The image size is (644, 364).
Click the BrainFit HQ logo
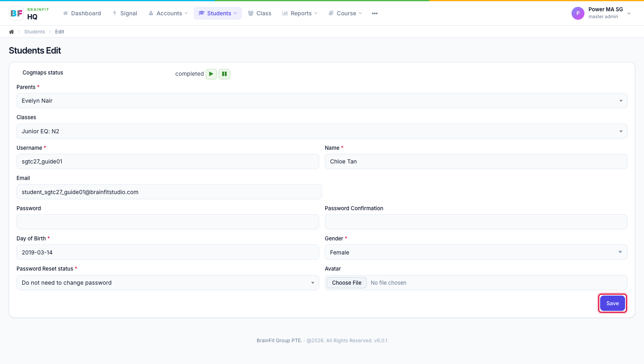pos(29,13)
